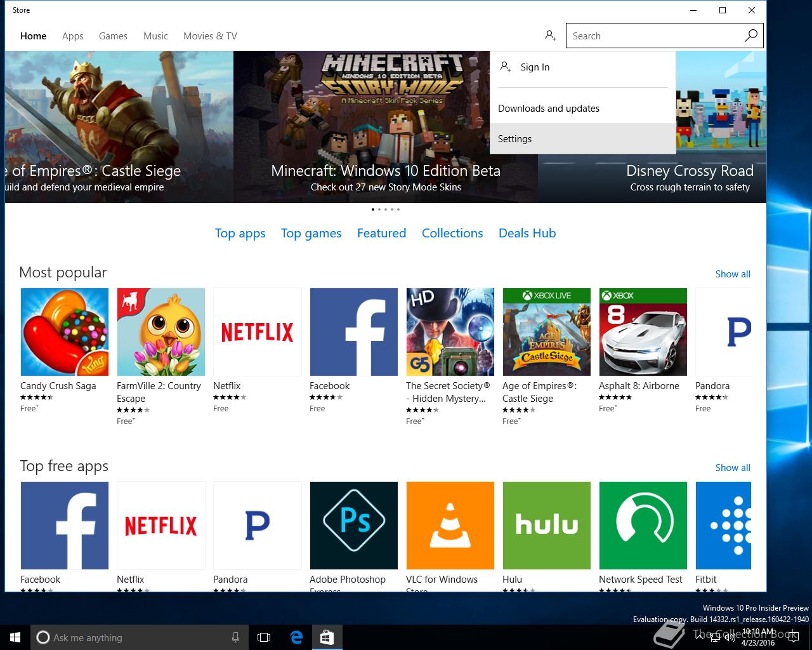Click 'Most popular' section heading
Viewport: 812px width, 650px height.
coord(63,272)
